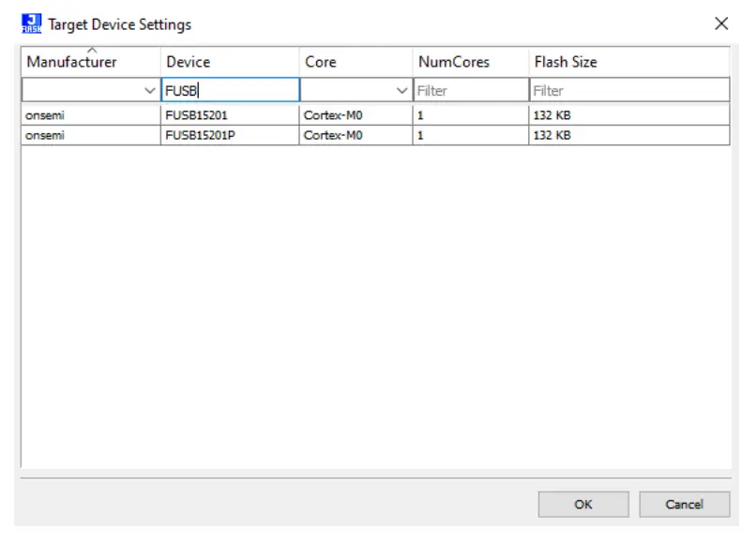Select the FUSB15201 device row
Screen dimensions: 756x544
pyautogui.click(x=375, y=115)
